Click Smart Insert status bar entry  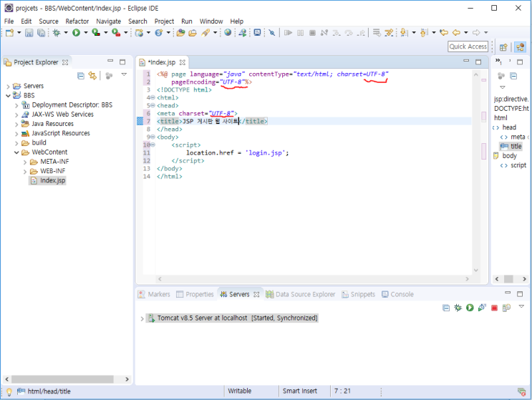click(300, 391)
